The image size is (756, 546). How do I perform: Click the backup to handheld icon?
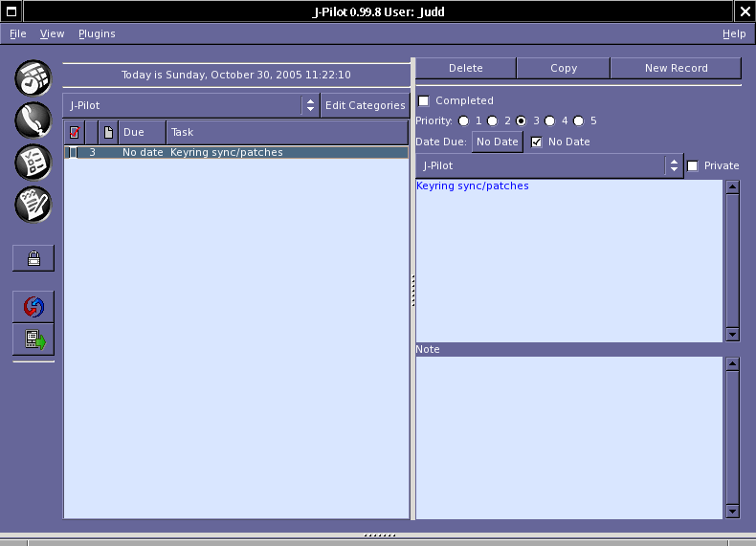pos(33,339)
